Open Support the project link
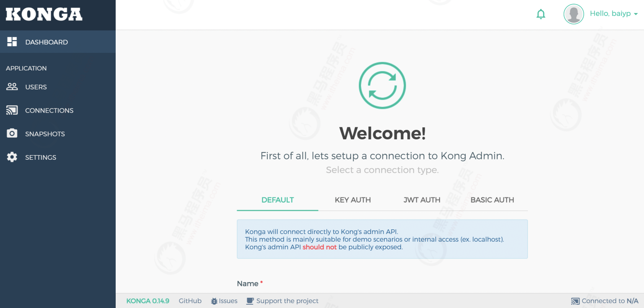The width and height of the screenshot is (644, 308). click(282, 301)
